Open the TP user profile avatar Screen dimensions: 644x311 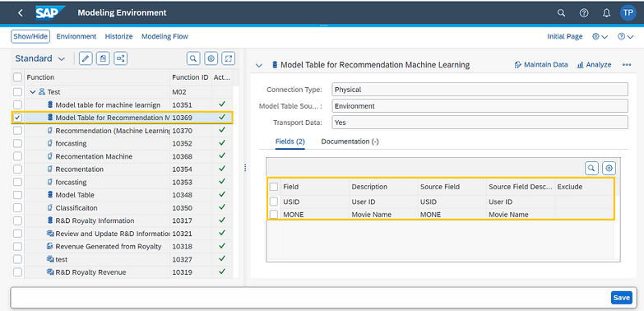click(x=628, y=12)
